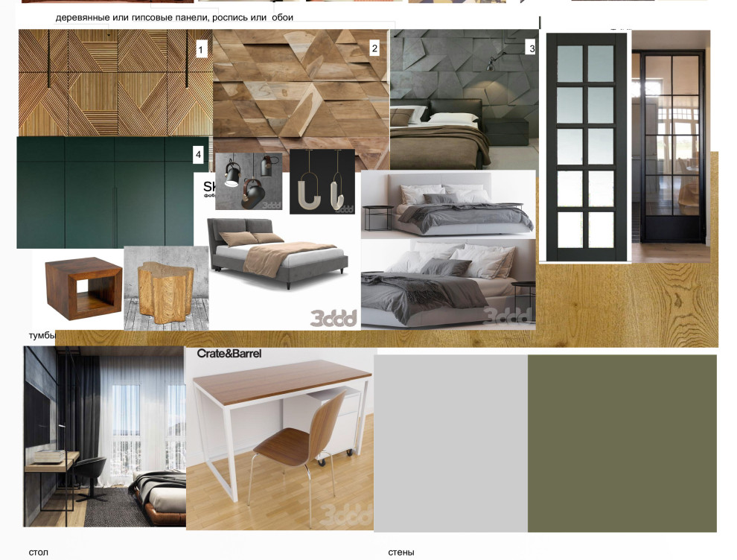Click the number 3 label on grey wall
This screenshot has width=737, height=560.
tap(531, 49)
